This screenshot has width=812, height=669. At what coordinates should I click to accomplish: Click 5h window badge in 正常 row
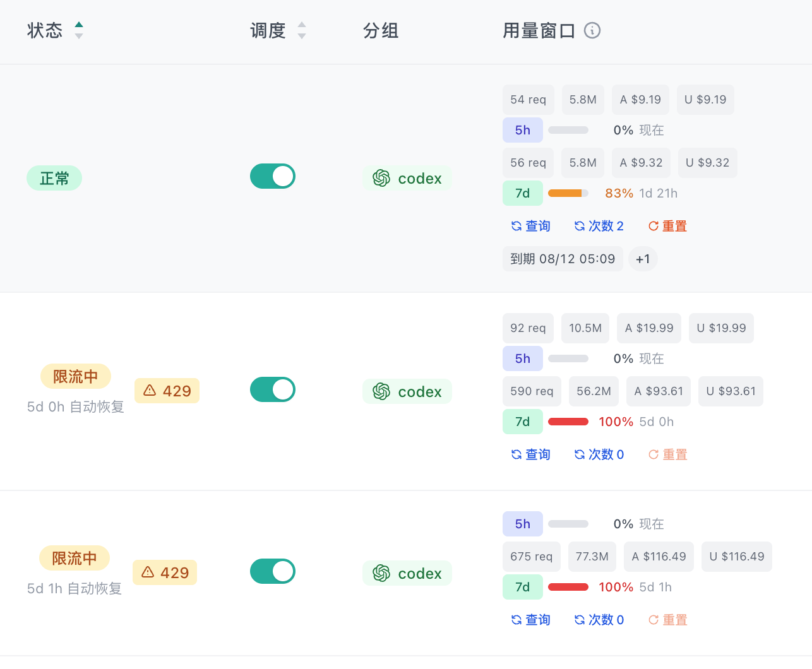tap(523, 130)
